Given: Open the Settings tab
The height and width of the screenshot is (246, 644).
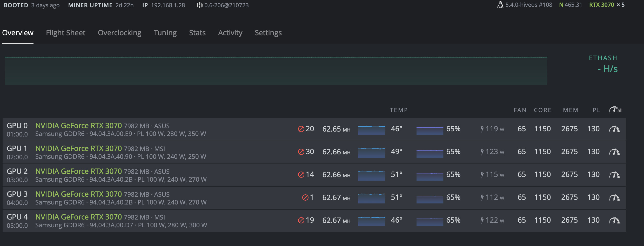Looking at the screenshot, I should (x=268, y=33).
